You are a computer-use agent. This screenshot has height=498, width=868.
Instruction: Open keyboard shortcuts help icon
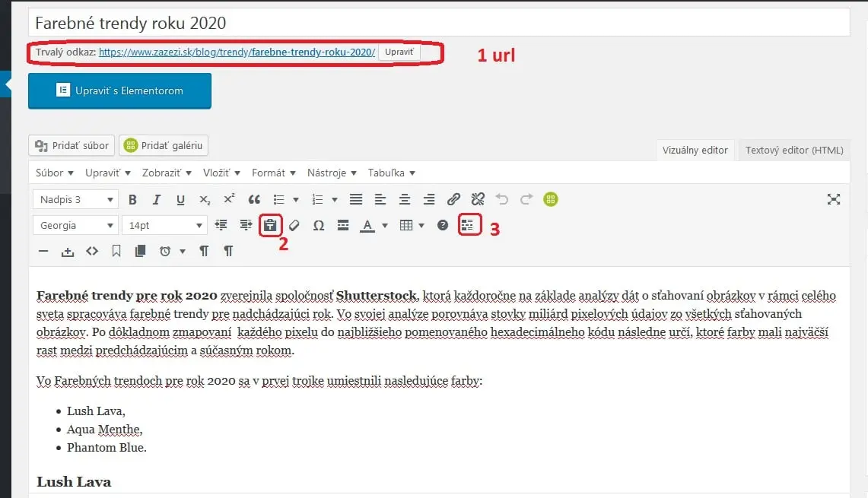(443, 225)
